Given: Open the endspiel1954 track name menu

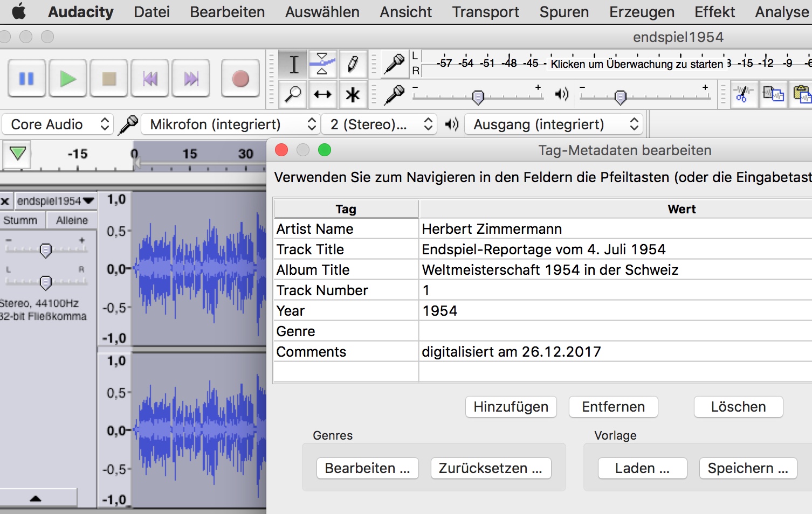Looking at the screenshot, I should [56, 201].
